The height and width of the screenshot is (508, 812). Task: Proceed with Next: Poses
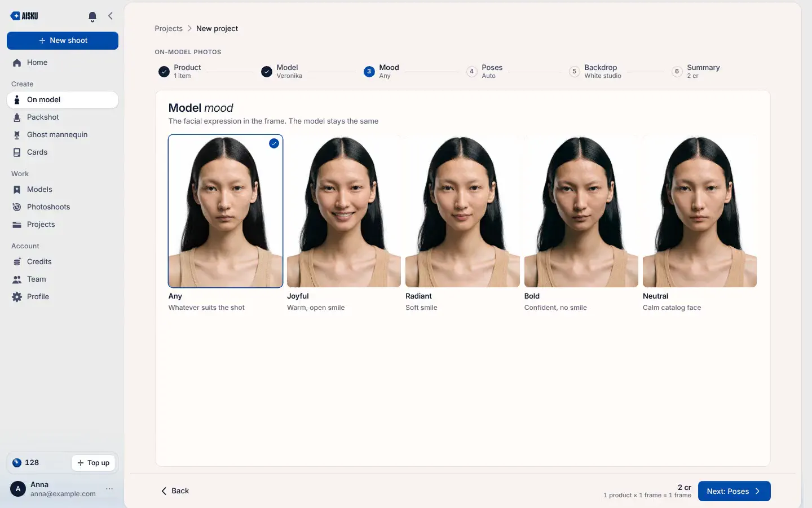coord(734,491)
